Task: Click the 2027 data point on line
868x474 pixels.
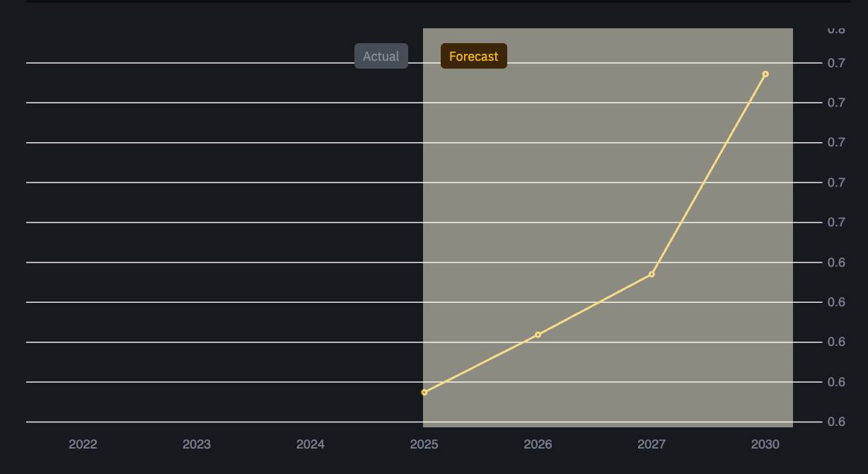Action: (652, 274)
